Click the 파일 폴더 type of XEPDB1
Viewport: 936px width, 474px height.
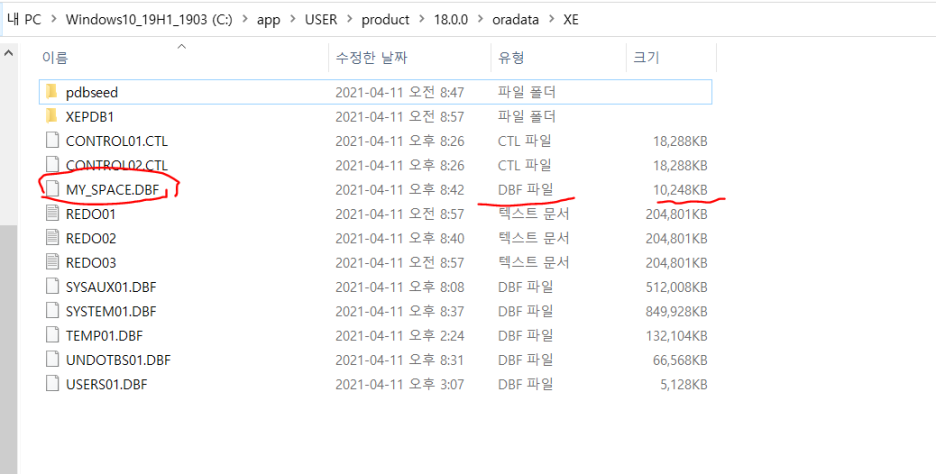[x=526, y=117]
